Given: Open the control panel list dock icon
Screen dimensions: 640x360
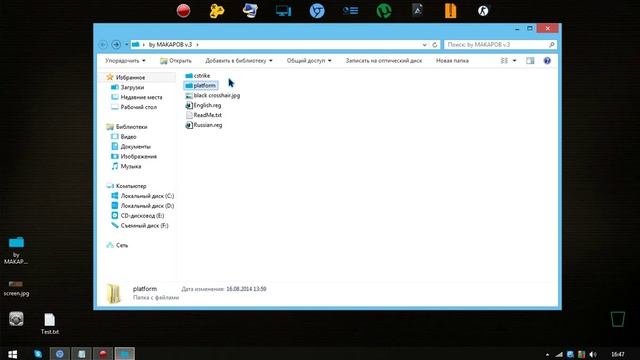Looking at the screenshot, I should tap(350, 11).
